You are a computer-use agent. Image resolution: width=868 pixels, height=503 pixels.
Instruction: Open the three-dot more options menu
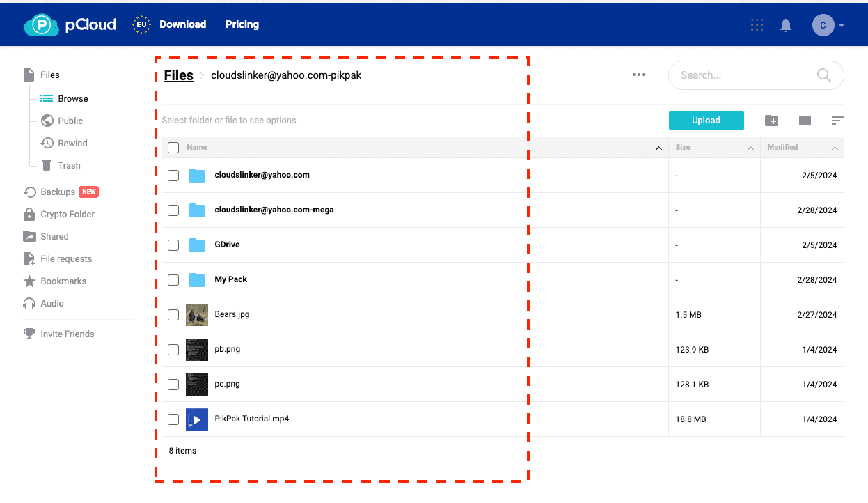(x=639, y=75)
